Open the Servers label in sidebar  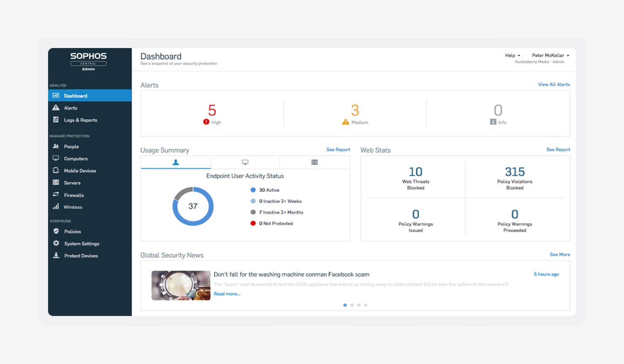click(x=72, y=183)
